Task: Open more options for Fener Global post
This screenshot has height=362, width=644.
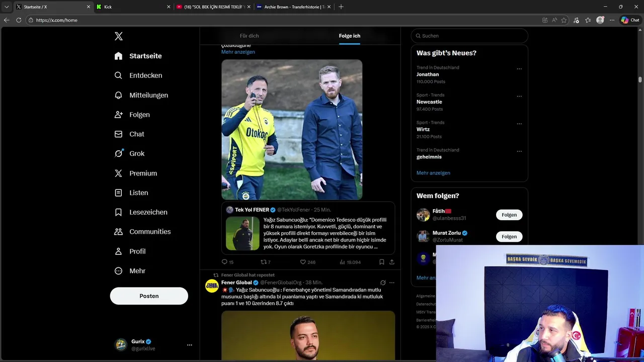Action: (x=392, y=283)
